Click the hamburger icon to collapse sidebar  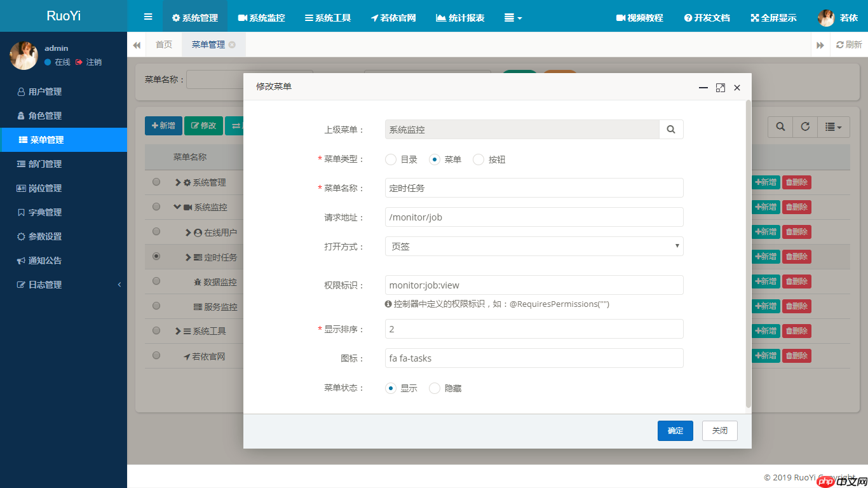click(147, 17)
